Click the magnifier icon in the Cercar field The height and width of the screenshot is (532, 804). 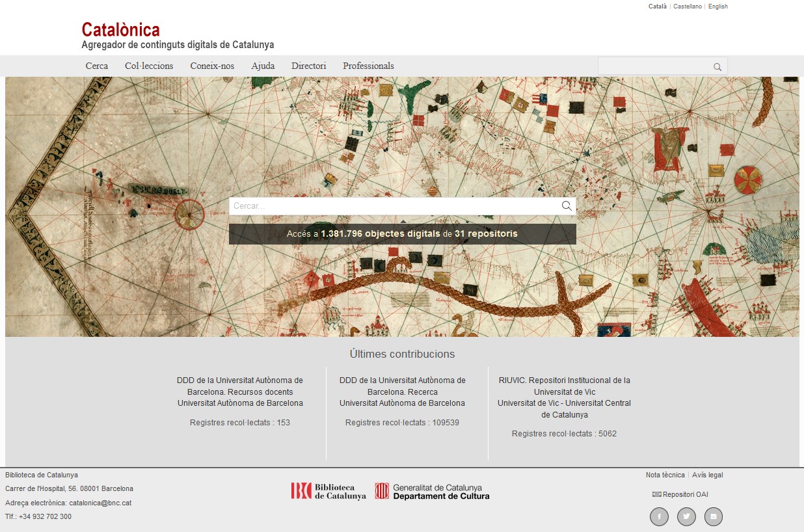click(x=567, y=206)
